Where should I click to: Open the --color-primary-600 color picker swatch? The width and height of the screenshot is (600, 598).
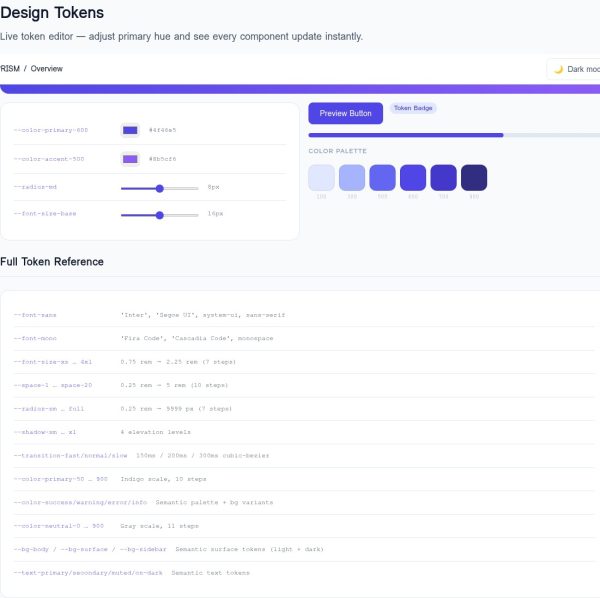(x=130, y=130)
